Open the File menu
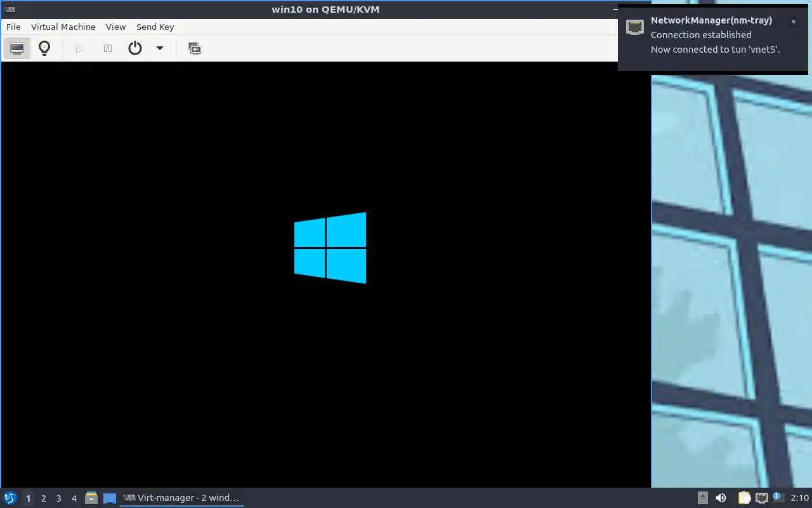 [13, 27]
